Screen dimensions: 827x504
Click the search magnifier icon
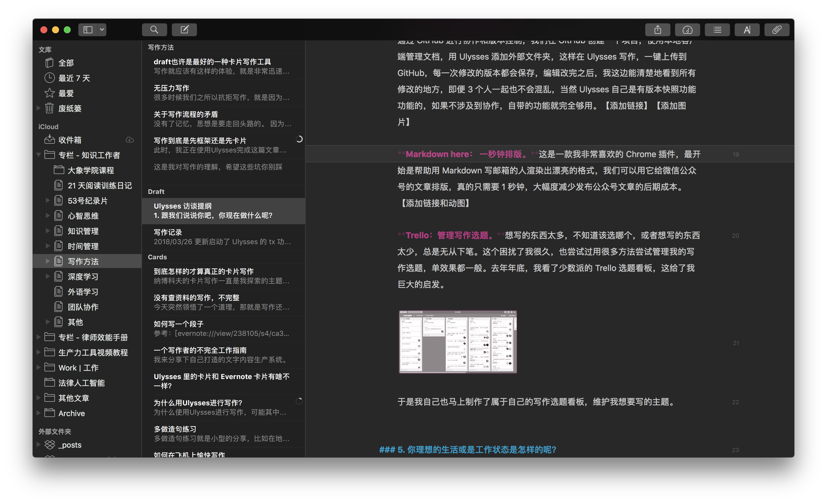(x=154, y=30)
